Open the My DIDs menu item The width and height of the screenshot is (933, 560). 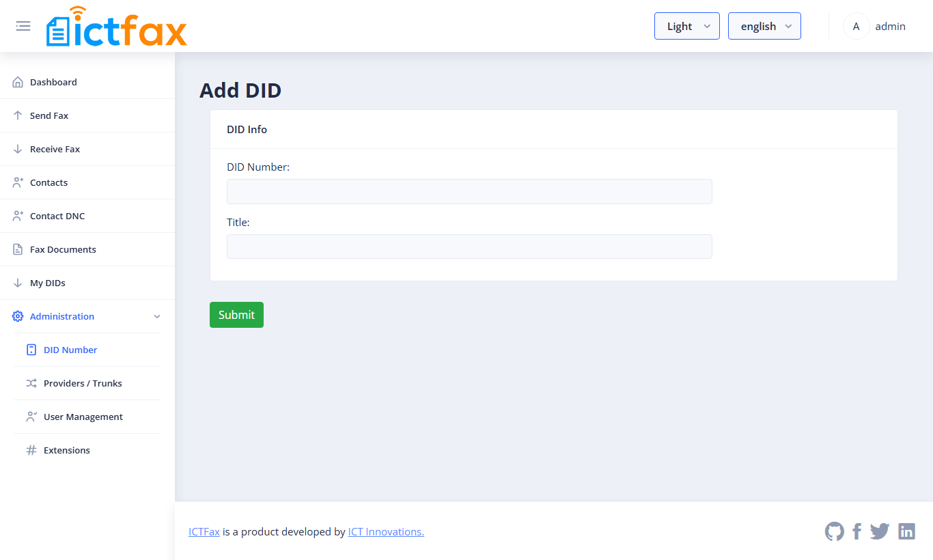point(87,283)
